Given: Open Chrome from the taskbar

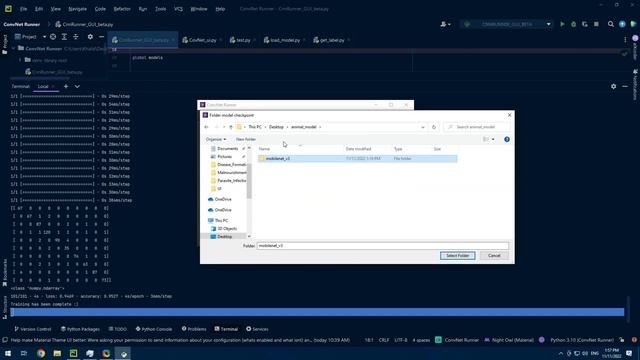Looking at the screenshot, I should coord(41,353).
